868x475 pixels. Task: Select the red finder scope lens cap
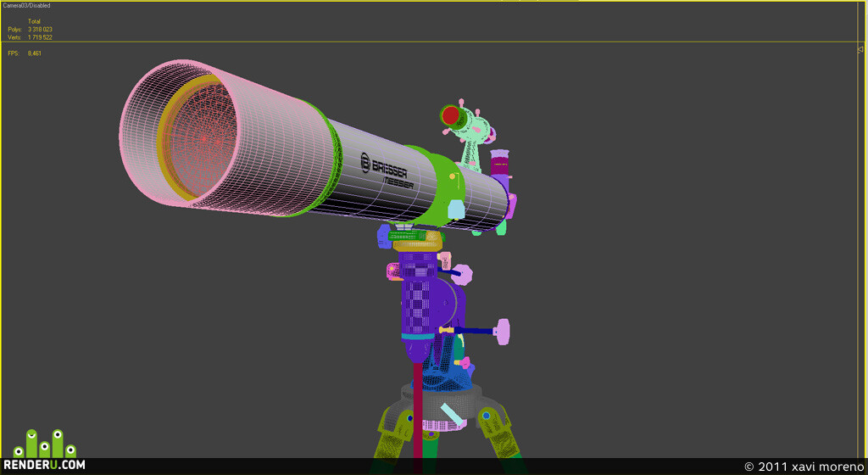451,115
